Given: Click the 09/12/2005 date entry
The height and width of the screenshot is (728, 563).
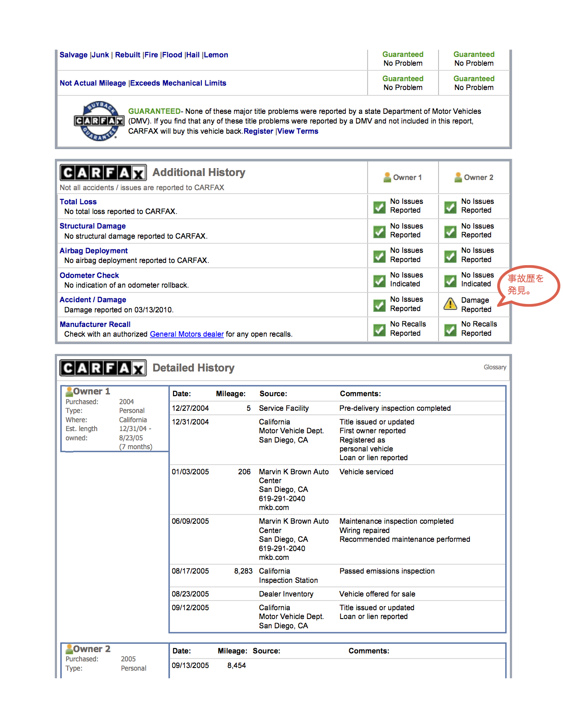Looking at the screenshot, I should pyautogui.click(x=190, y=608).
